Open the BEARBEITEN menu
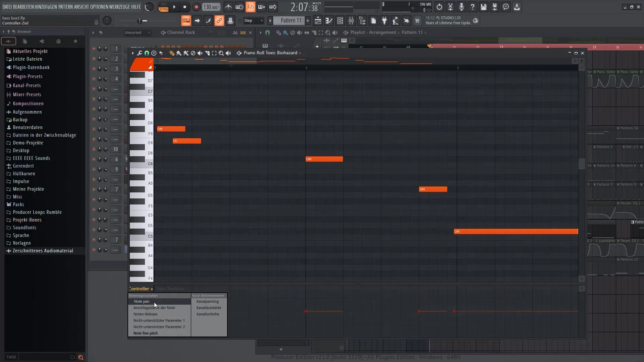This screenshot has width=644, height=362. click(23, 7)
